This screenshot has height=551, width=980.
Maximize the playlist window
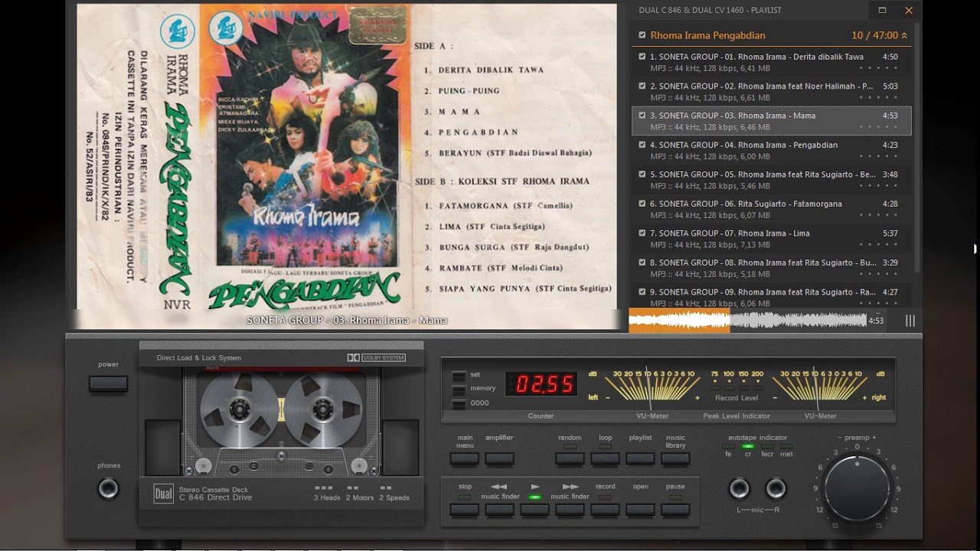click(x=882, y=10)
